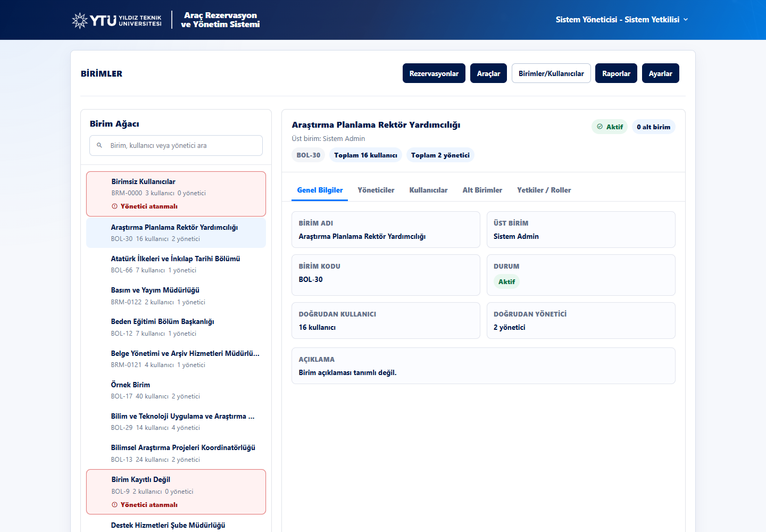Image resolution: width=766 pixels, height=532 pixels.
Task: Click the Birimler/Kullanıcılar button
Action: point(551,73)
